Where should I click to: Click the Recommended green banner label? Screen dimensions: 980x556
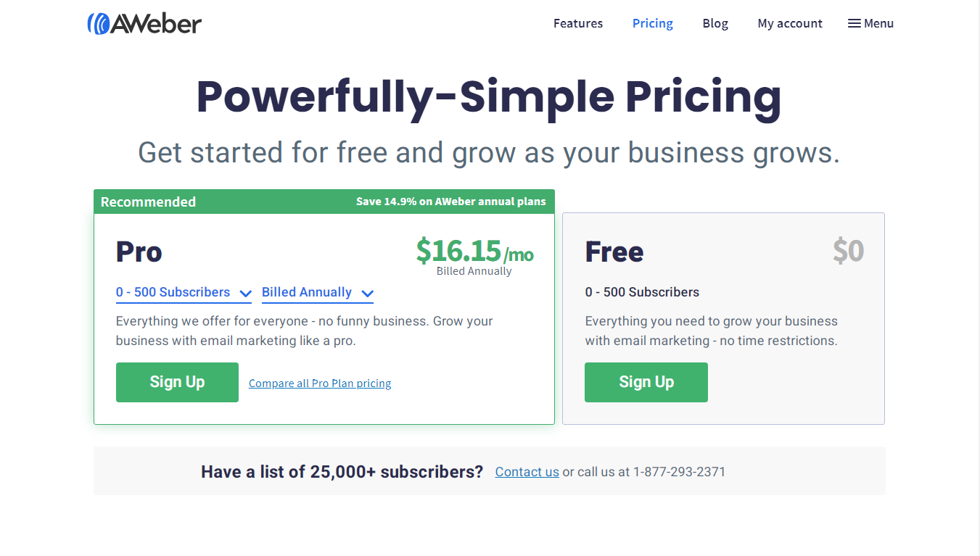pos(148,202)
